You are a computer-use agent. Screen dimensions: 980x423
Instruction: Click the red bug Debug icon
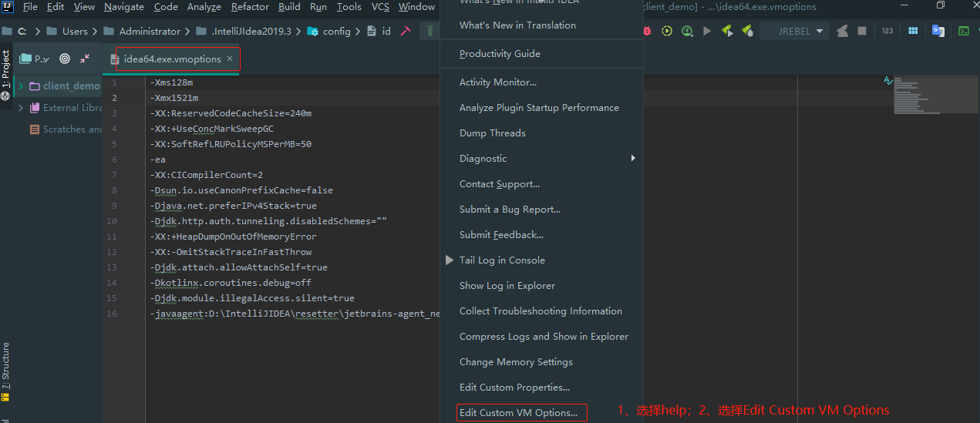(x=647, y=32)
